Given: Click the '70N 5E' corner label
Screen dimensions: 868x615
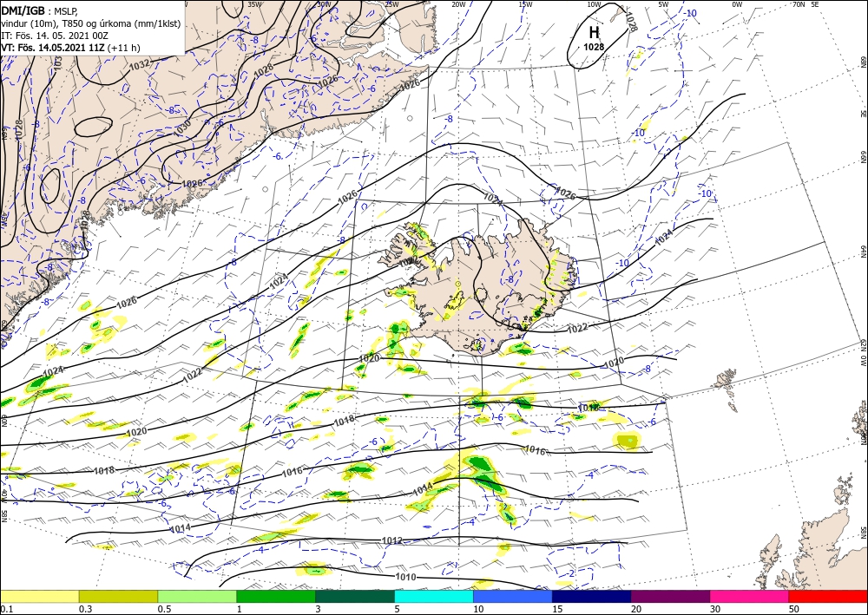Looking at the screenshot, I should (806, 4).
